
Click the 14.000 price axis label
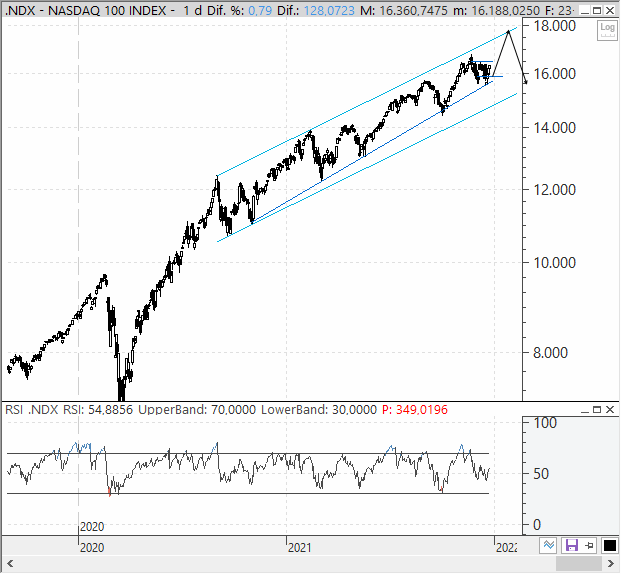[554, 128]
